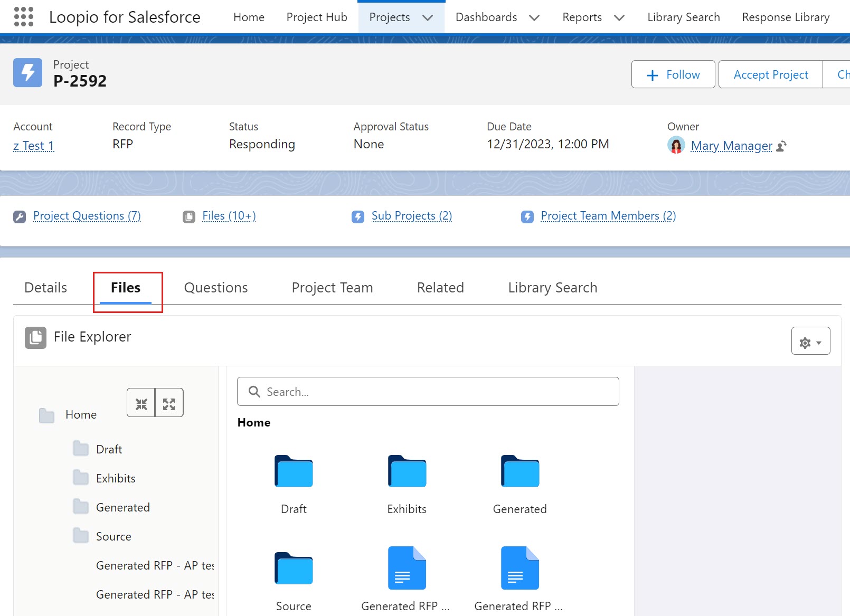Click the Home folder icon in tree
The height and width of the screenshot is (616, 850).
[x=47, y=415]
